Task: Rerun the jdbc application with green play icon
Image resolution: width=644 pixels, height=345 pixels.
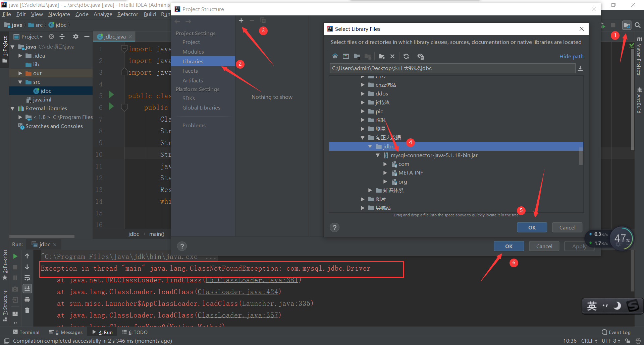Action: (15, 256)
